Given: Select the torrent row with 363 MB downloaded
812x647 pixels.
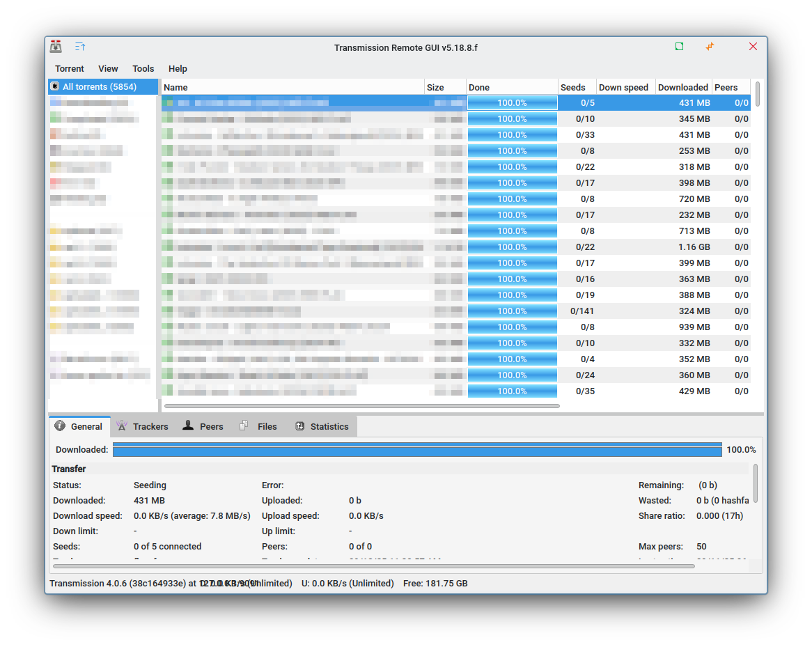Looking at the screenshot, I should click(455, 279).
